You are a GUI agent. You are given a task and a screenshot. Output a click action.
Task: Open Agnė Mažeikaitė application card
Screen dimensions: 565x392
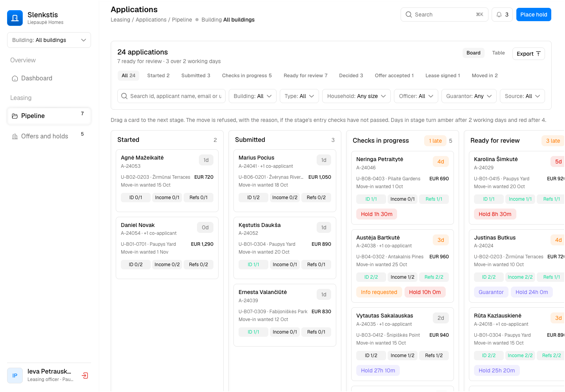click(167, 181)
